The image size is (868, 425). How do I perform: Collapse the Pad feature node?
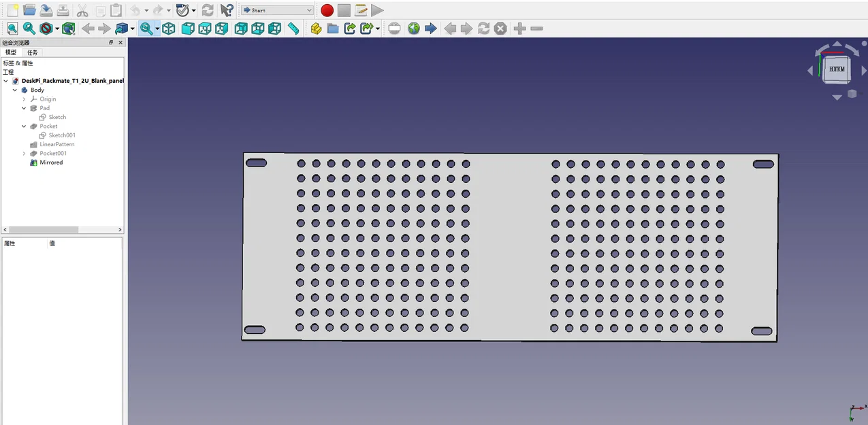coord(24,107)
